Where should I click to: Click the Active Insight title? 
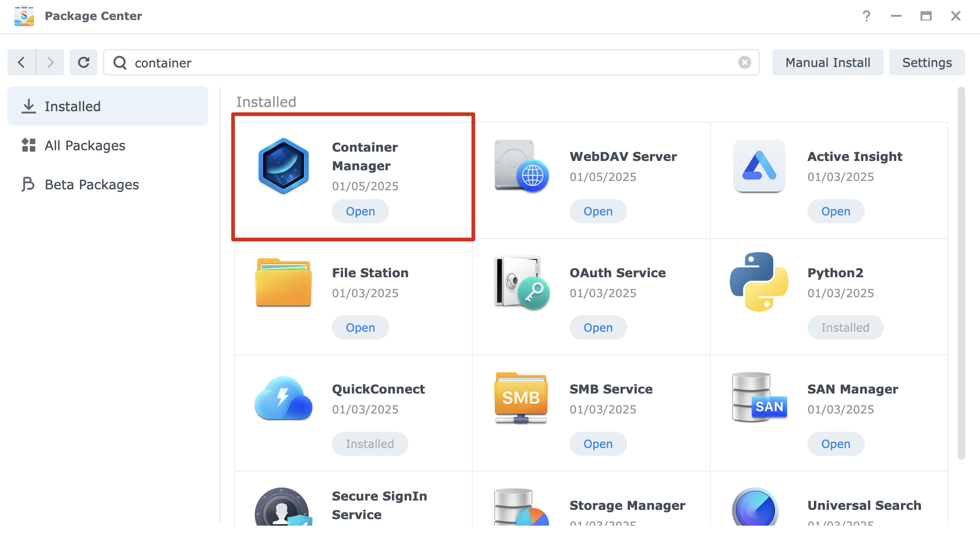tap(855, 156)
